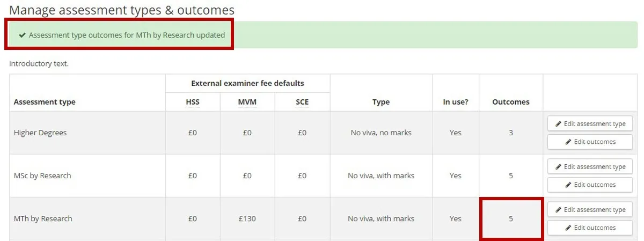Click the pencil icon on Higher Degrees Edit outcomes

pyautogui.click(x=569, y=142)
